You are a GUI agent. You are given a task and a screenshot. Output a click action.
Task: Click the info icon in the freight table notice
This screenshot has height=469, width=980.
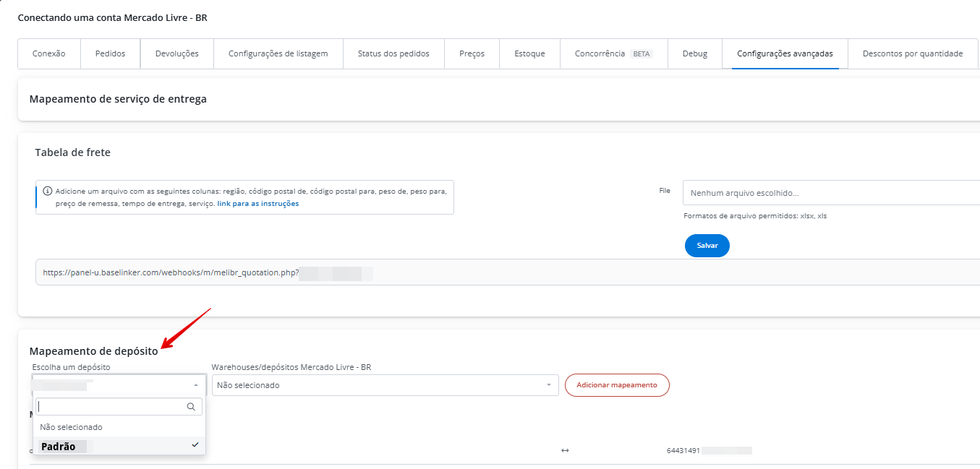48,192
